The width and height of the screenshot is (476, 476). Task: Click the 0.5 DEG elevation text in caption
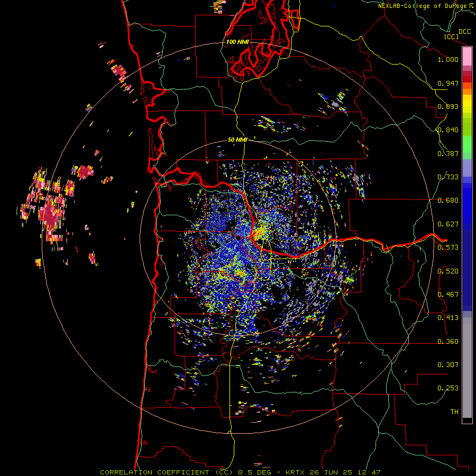click(x=255, y=472)
